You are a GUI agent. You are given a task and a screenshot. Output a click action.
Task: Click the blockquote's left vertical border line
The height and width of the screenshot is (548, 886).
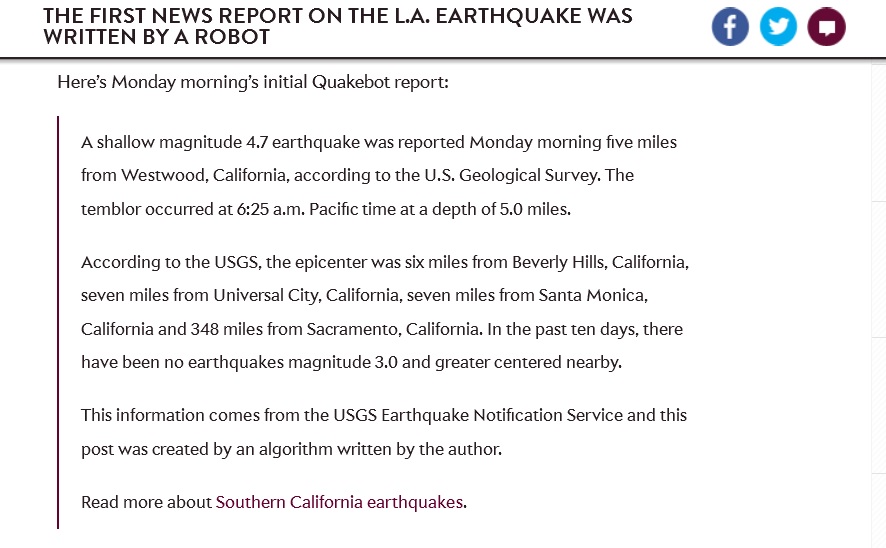click(58, 322)
